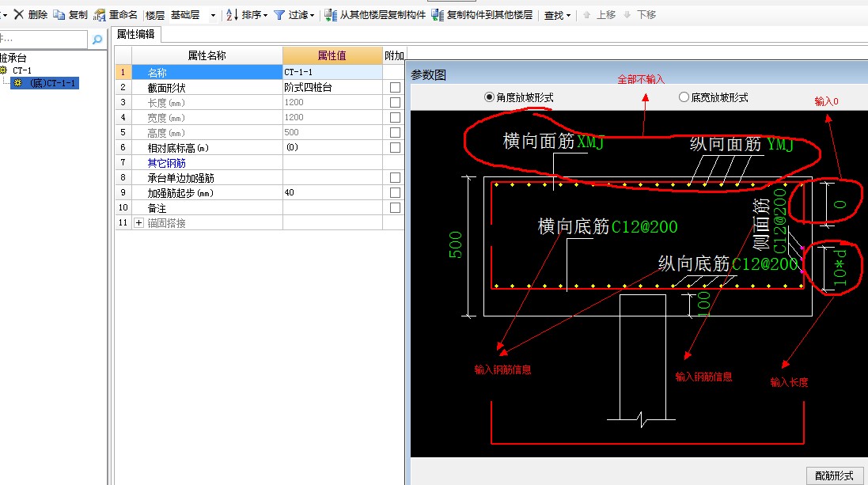This screenshot has height=485, width=868.
Task: Click the copy (复制) toolbar label
Action: 78,15
